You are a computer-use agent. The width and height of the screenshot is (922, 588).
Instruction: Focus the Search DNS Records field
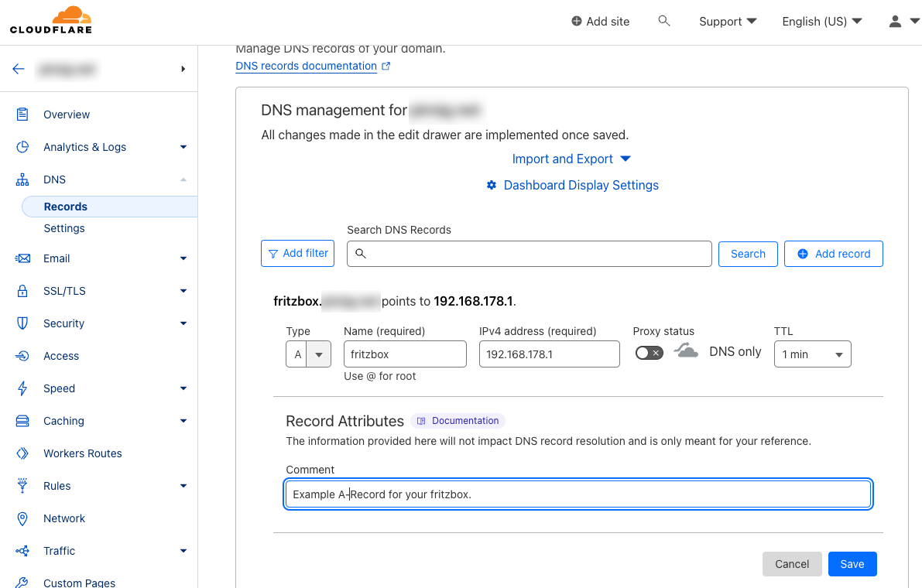pyautogui.click(x=530, y=254)
